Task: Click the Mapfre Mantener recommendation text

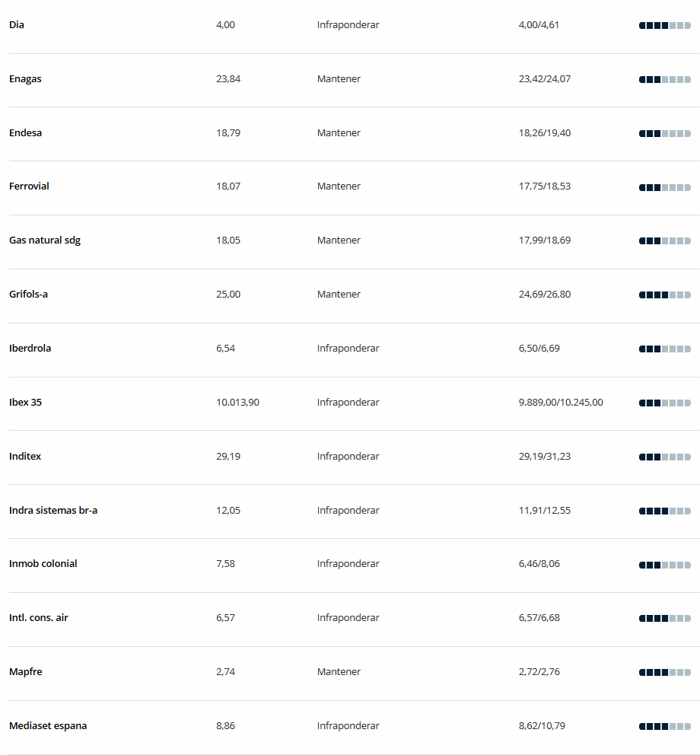Action: (x=339, y=672)
